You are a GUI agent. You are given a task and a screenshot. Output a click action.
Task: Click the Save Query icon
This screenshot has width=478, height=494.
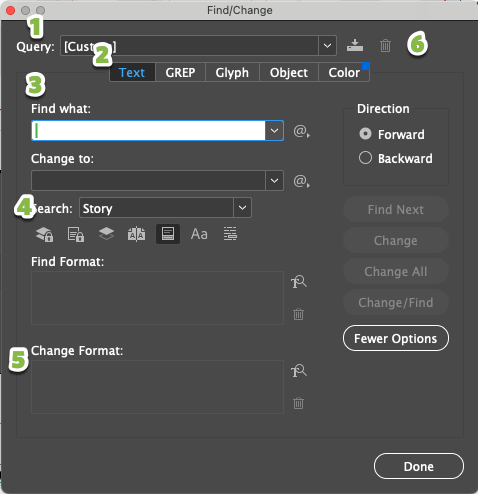[x=355, y=45]
